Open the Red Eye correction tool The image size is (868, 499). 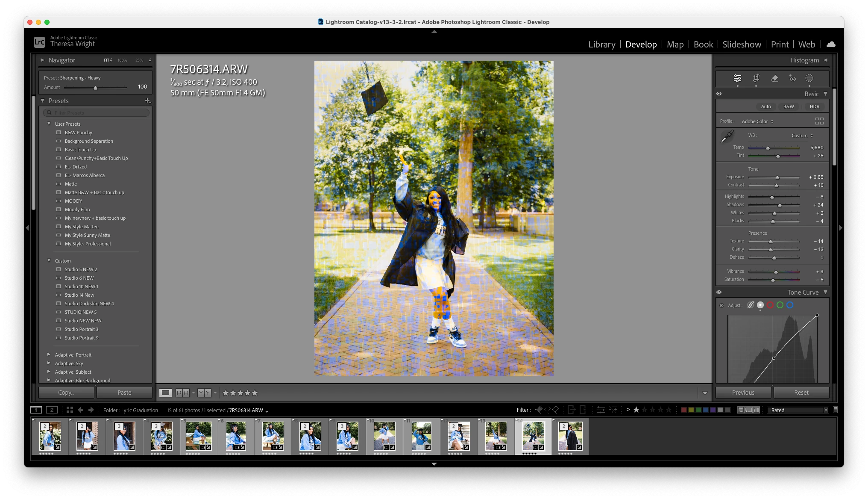pyautogui.click(x=792, y=78)
